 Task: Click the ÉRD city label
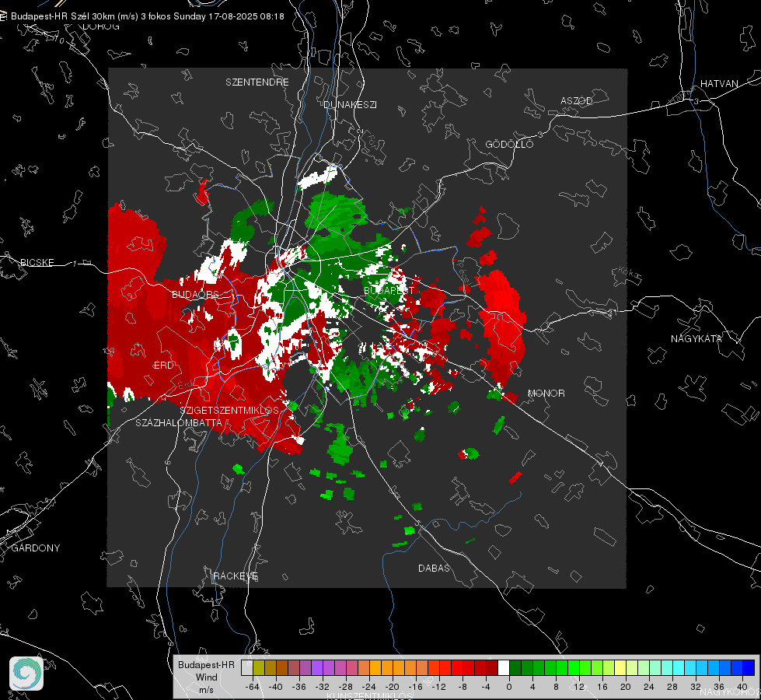[163, 366]
